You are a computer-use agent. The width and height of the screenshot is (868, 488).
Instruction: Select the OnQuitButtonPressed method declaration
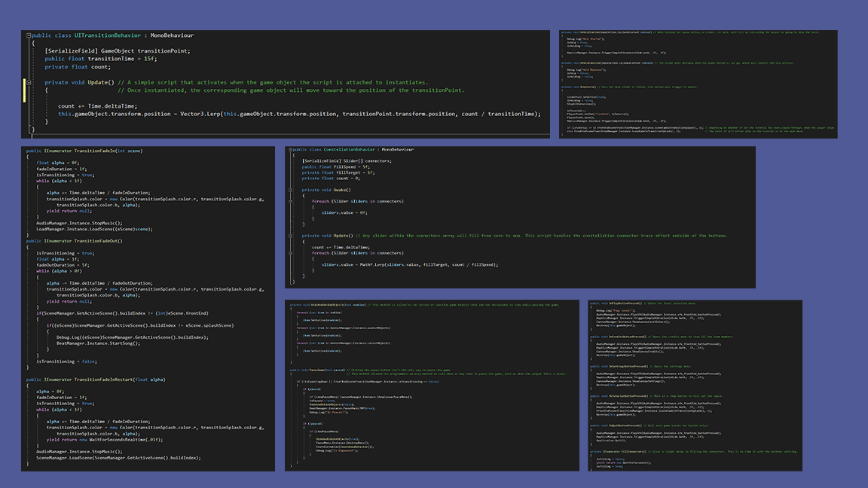point(625,425)
